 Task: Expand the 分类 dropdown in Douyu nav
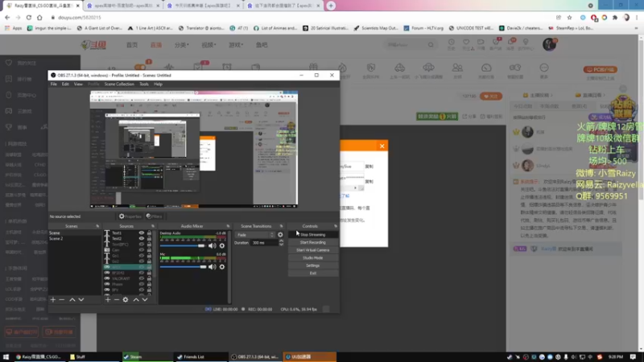tap(182, 45)
